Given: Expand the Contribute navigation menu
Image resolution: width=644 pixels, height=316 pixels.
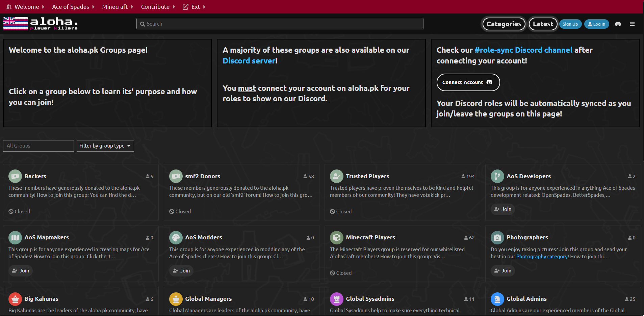Looking at the screenshot, I should point(158,7).
